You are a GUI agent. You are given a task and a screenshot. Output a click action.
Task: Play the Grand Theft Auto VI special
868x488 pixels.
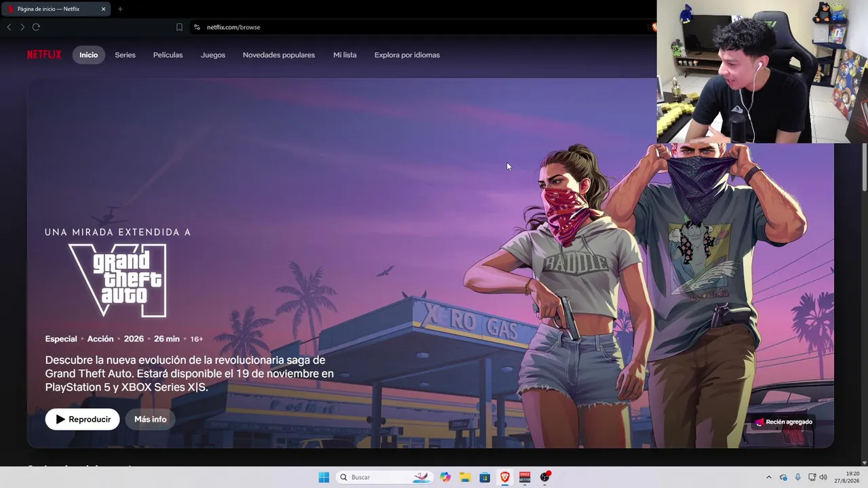pos(83,420)
